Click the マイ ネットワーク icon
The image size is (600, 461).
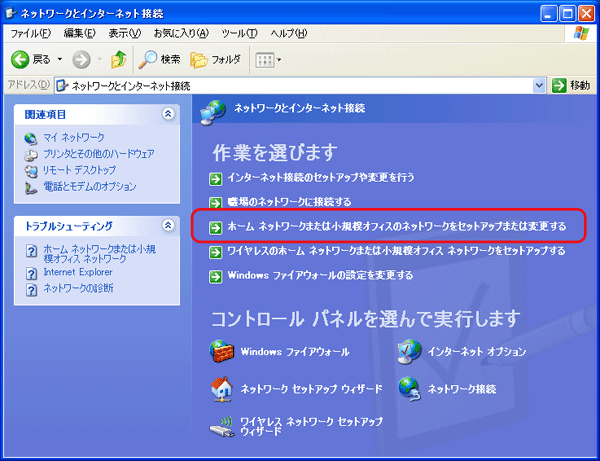[31, 138]
